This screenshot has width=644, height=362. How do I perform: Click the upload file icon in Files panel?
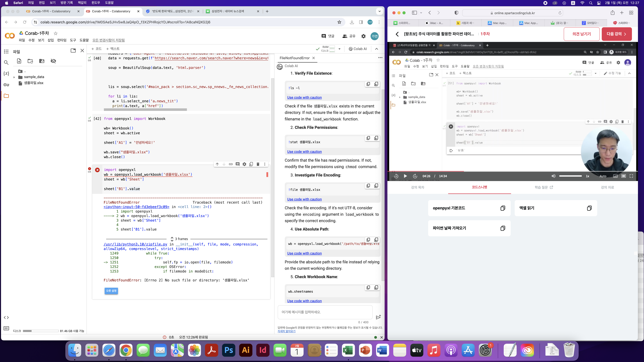[19, 61]
